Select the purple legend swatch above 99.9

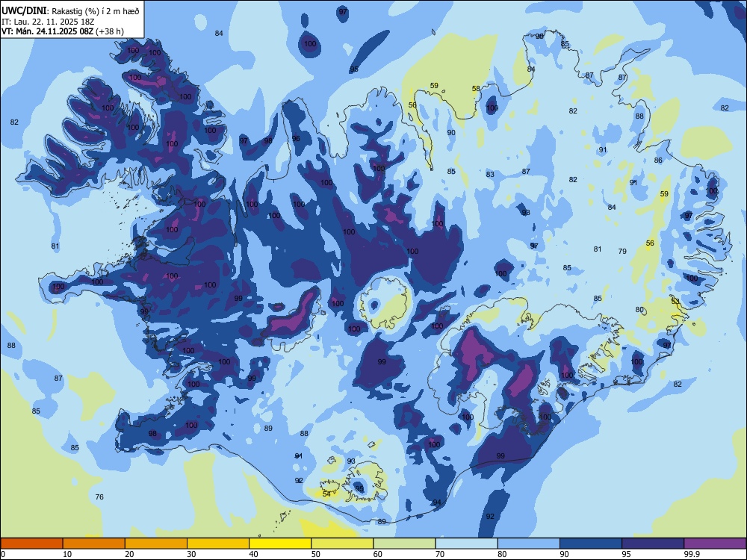(x=715, y=544)
